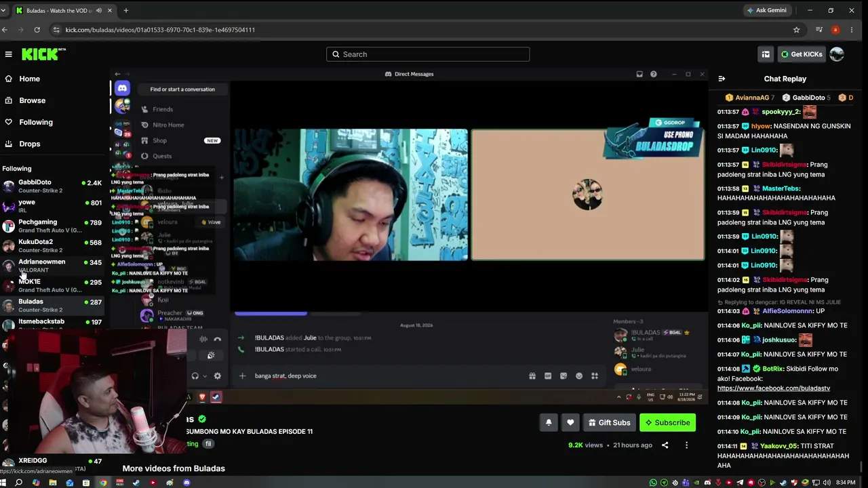This screenshot has height=488, width=868.
Task: Toggle the Kick sidebar hamburger menu
Action: 8,54
